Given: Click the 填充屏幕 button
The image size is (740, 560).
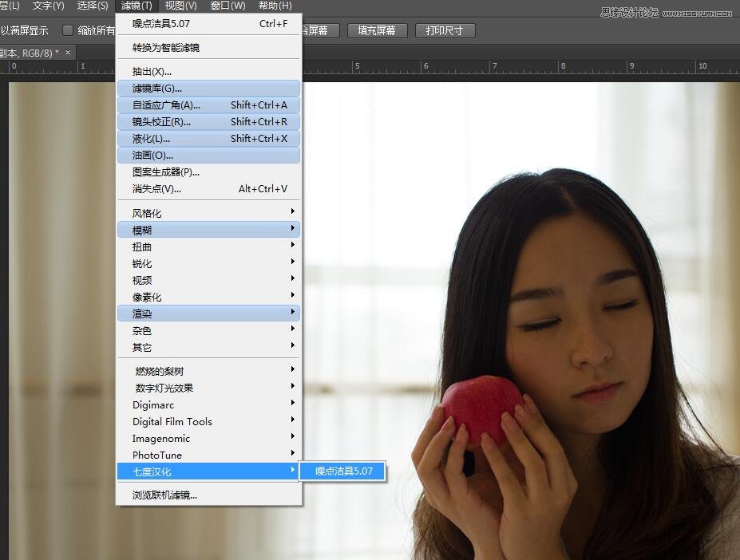Looking at the screenshot, I should [x=378, y=30].
